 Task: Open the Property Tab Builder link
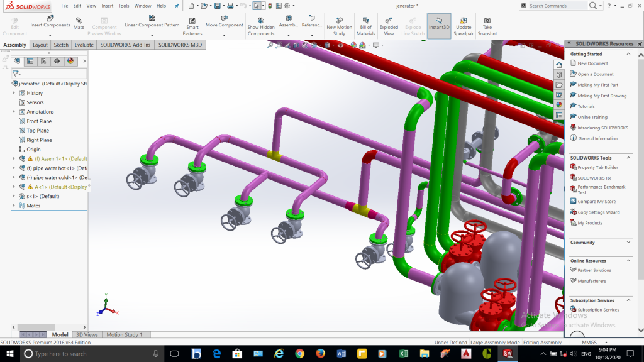(x=597, y=167)
